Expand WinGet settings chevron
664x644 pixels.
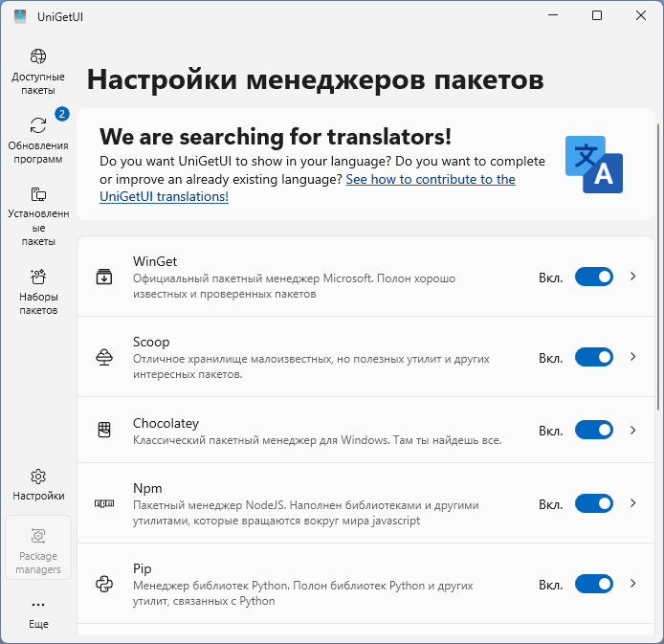pyautogui.click(x=633, y=277)
